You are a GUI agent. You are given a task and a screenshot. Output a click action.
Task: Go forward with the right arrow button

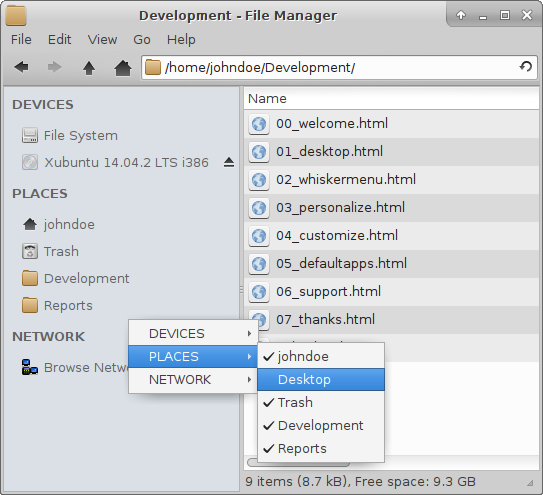click(x=54, y=67)
